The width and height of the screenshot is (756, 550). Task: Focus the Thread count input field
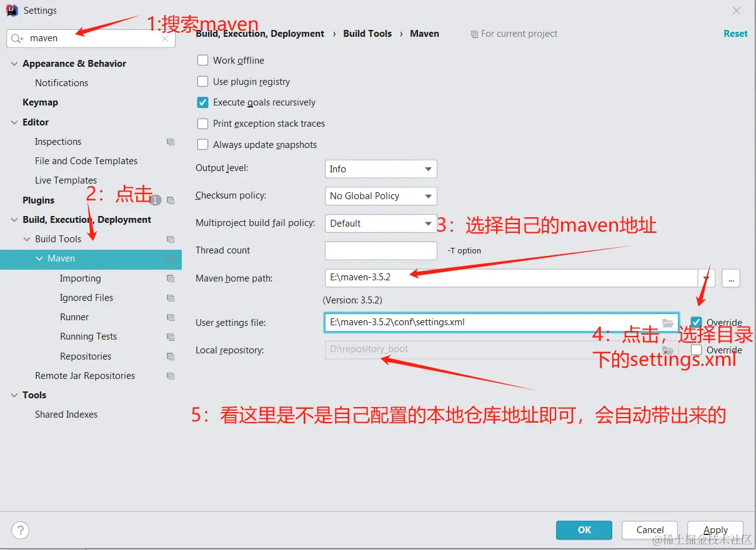[381, 250]
